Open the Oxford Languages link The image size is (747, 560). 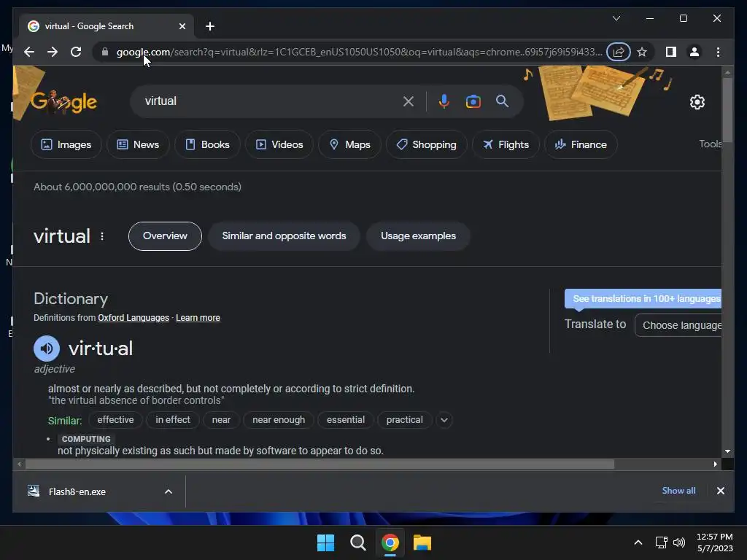tap(133, 318)
